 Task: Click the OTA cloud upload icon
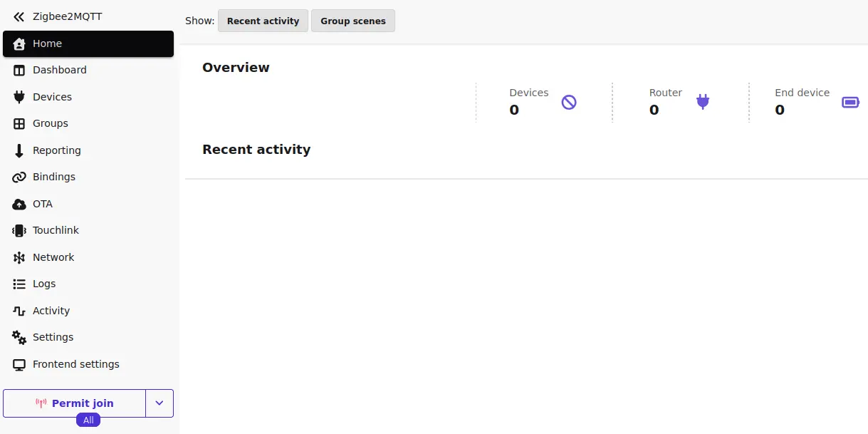(19, 204)
